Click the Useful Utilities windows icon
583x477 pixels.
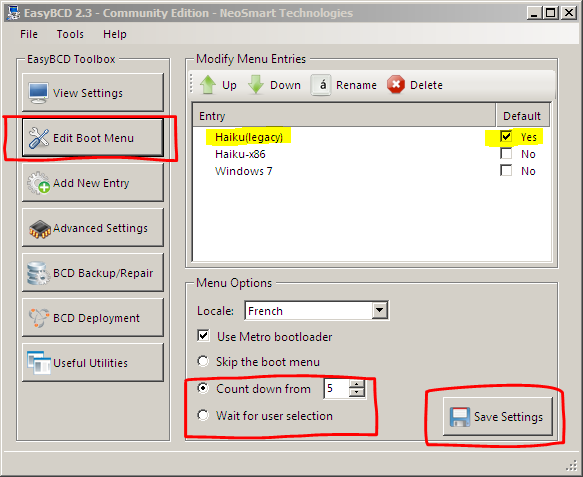(x=39, y=363)
